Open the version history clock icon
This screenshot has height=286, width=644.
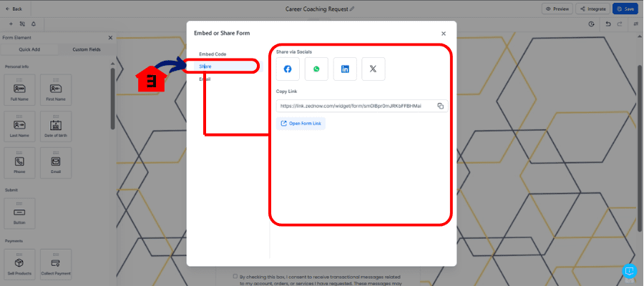pos(592,24)
